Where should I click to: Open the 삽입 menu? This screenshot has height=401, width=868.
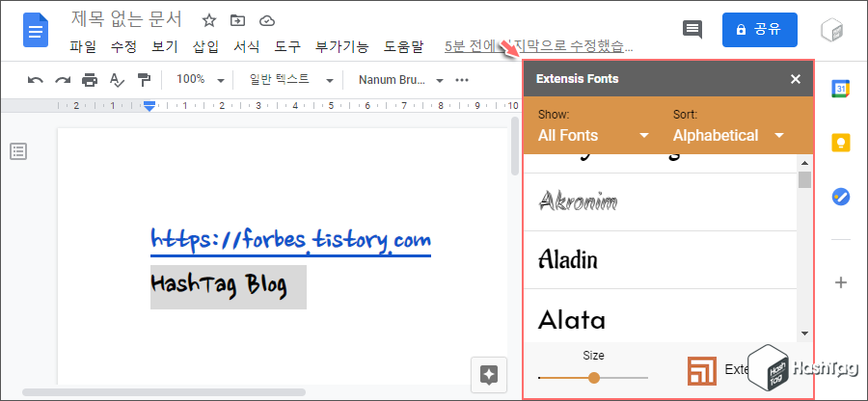pyautogui.click(x=205, y=46)
